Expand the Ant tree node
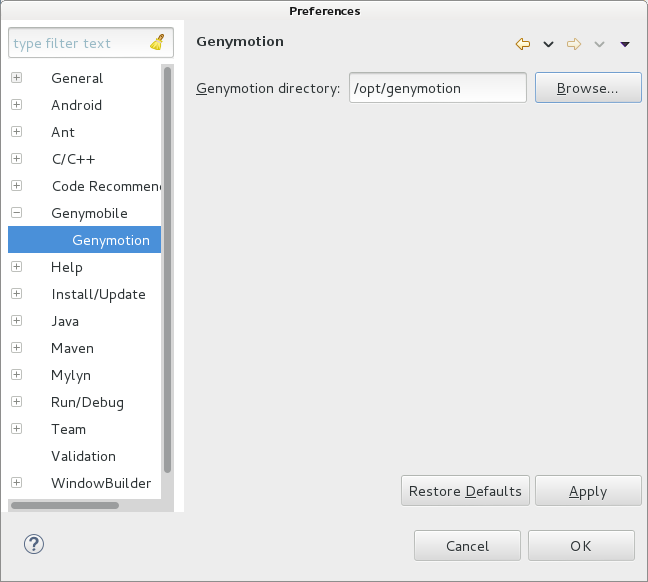This screenshot has height=582, width=648. pyautogui.click(x=17, y=131)
